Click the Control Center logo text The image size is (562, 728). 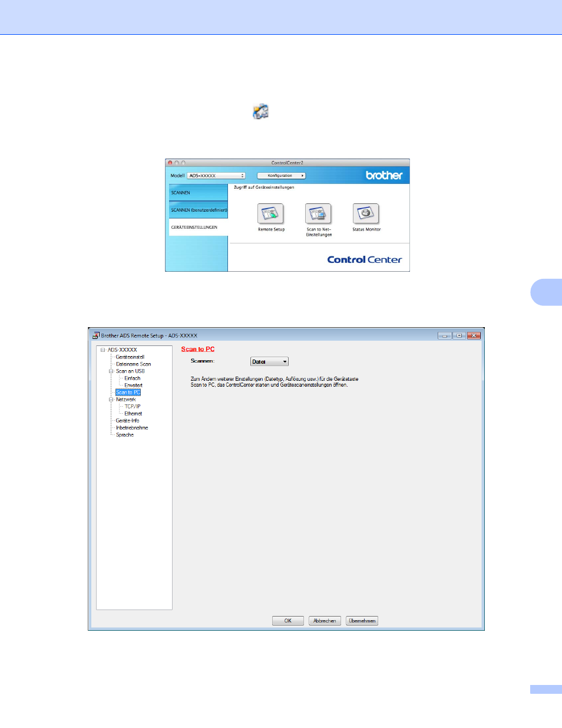365,259
